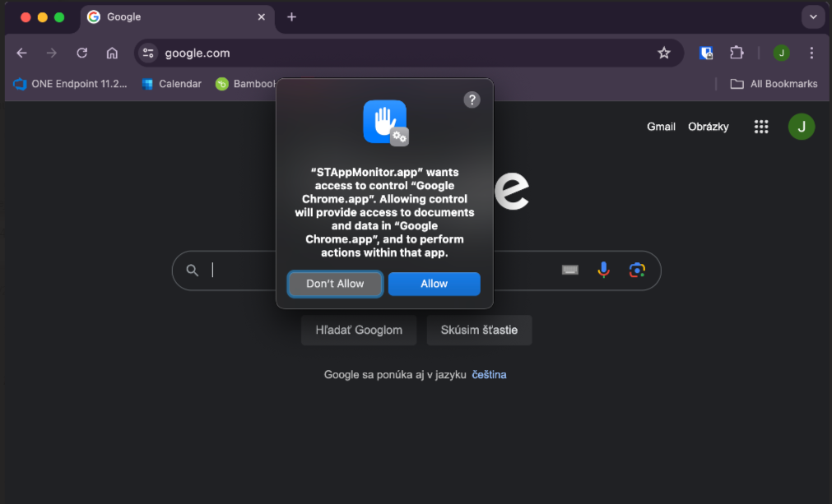Open the help question mark in dialog
The width and height of the screenshot is (832, 504).
[x=472, y=99]
